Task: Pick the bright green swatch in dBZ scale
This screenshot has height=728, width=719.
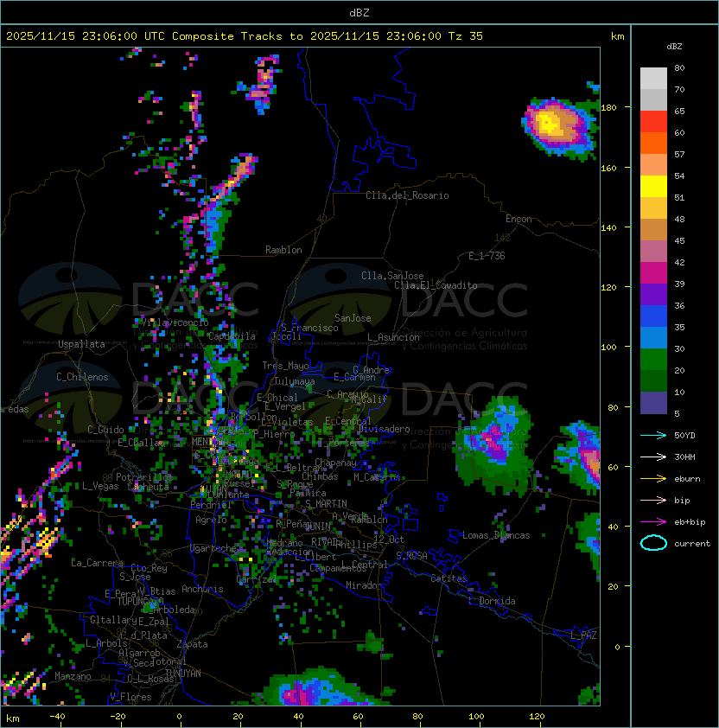Action: click(x=653, y=360)
